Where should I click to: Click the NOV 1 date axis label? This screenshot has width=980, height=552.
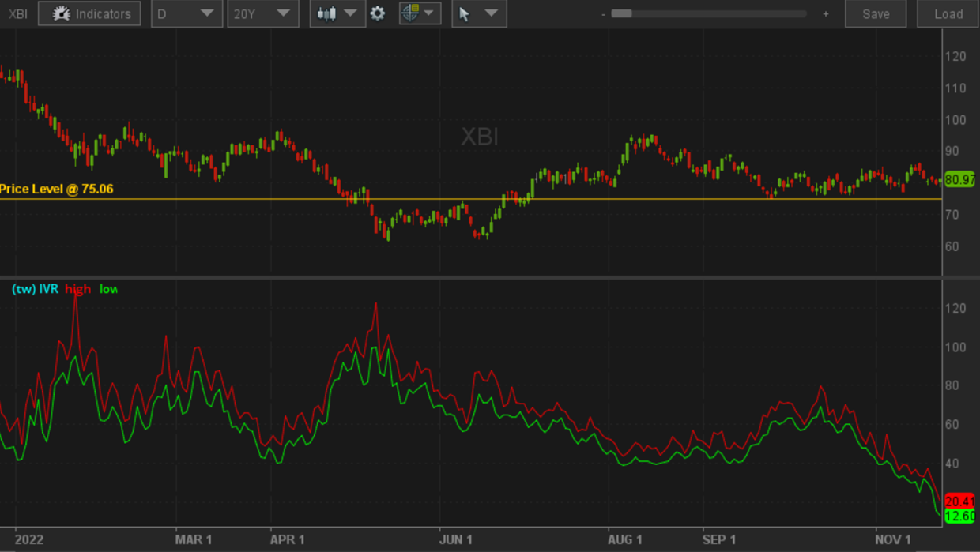[893, 539]
